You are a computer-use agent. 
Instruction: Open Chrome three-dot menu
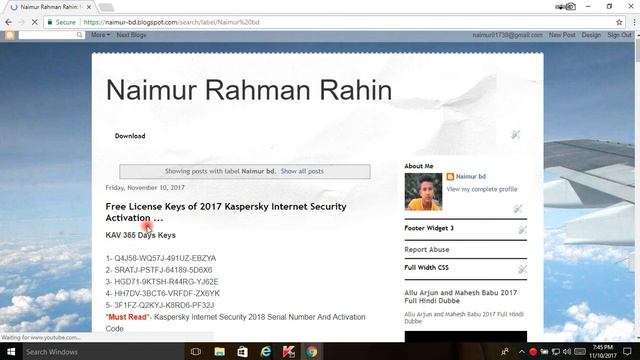(634, 22)
